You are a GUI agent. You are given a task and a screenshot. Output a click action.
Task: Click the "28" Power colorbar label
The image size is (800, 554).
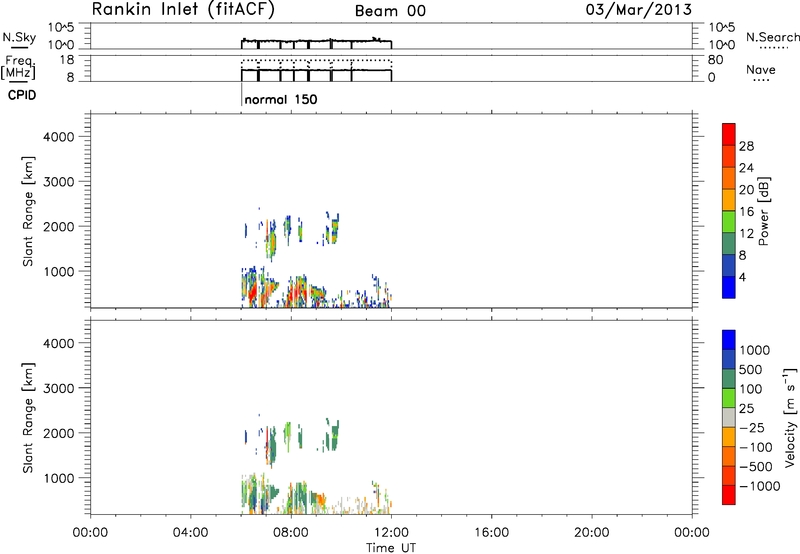[x=746, y=146]
